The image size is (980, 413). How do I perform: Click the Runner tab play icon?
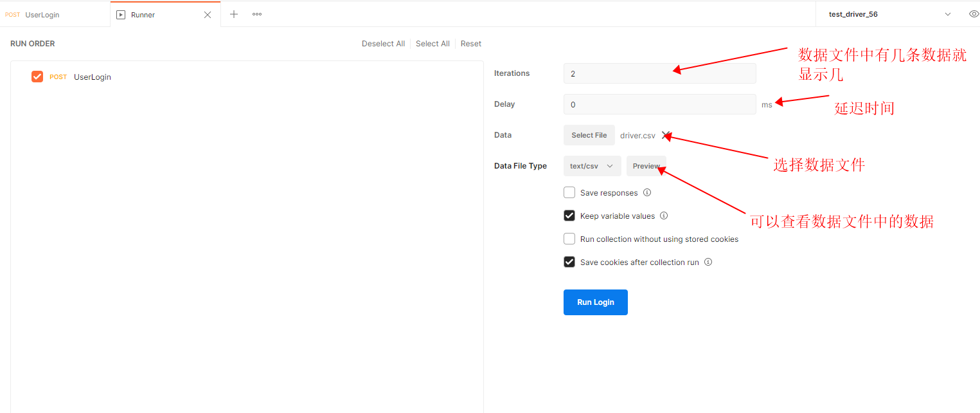pyautogui.click(x=121, y=15)
